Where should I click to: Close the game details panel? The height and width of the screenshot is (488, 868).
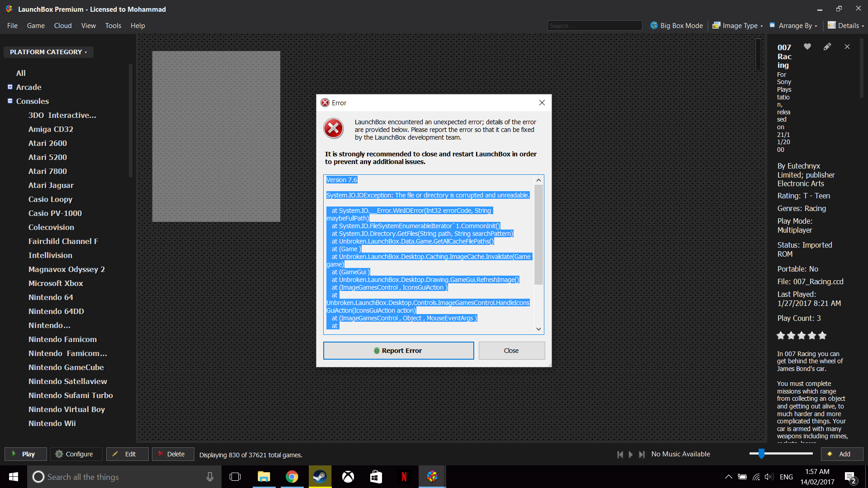click(x=847, y=47)
